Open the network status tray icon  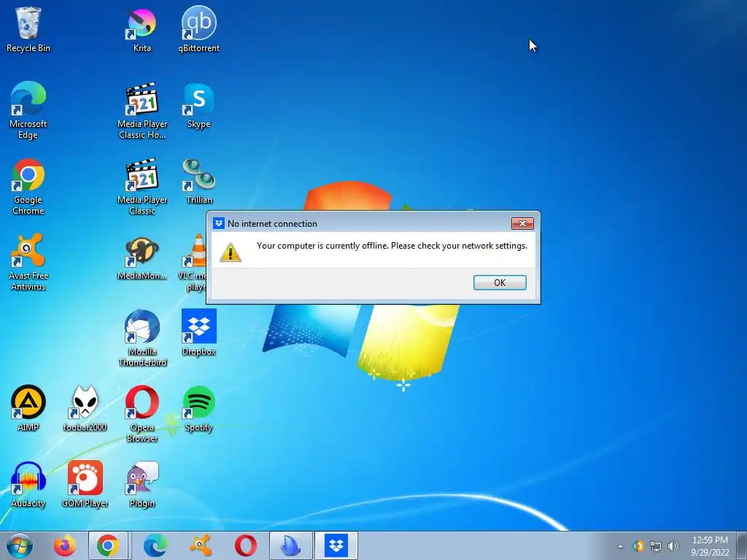pos(656,546)
